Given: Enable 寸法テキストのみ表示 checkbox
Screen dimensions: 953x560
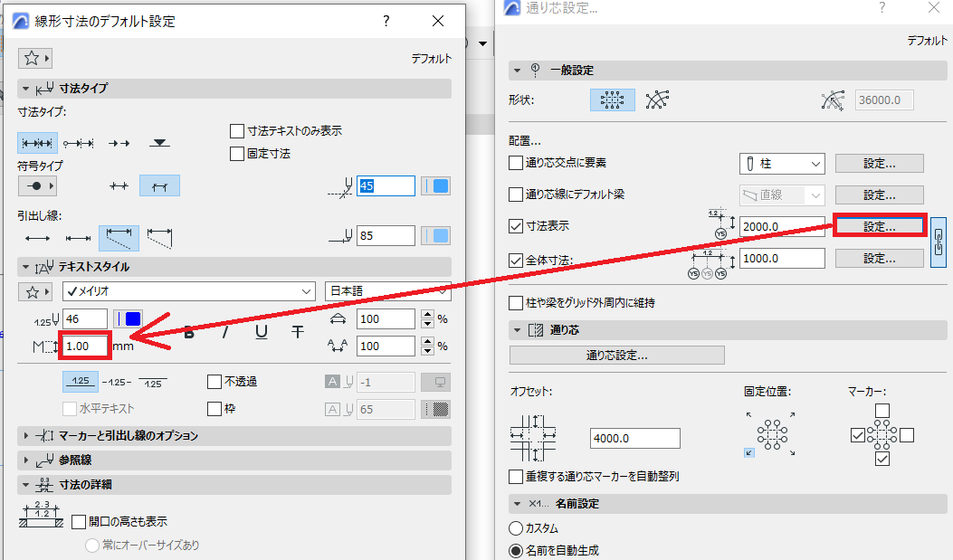Looking at the screenshot, I should pyautogui.click(x=237, y=131).
